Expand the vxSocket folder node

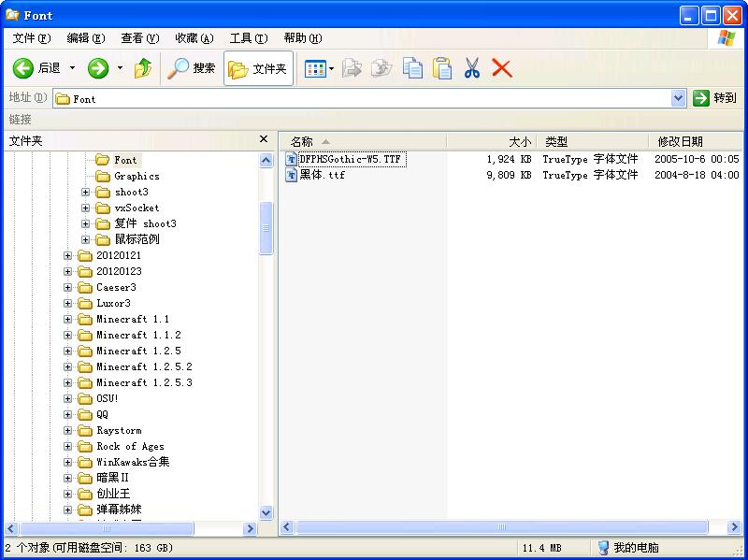85,208
